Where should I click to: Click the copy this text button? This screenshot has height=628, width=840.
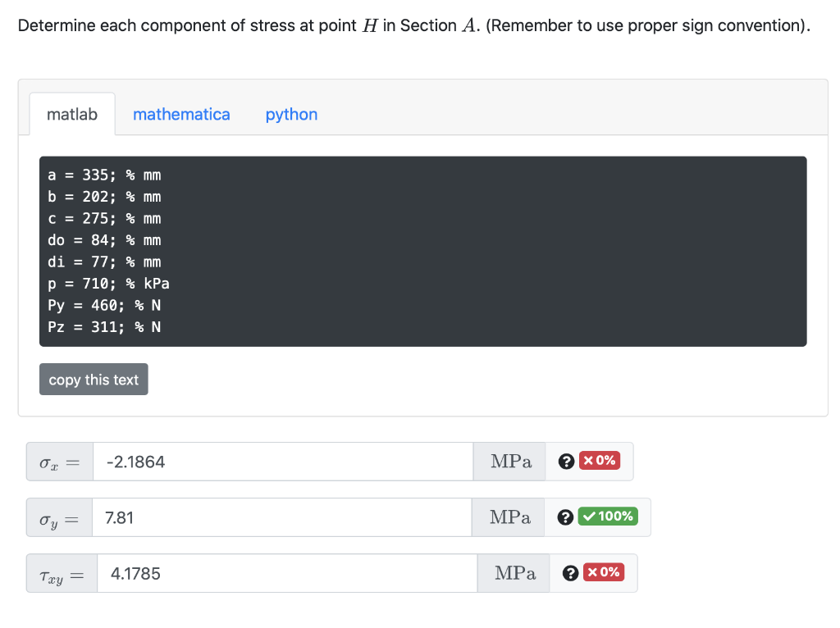[x=94, y=380]
